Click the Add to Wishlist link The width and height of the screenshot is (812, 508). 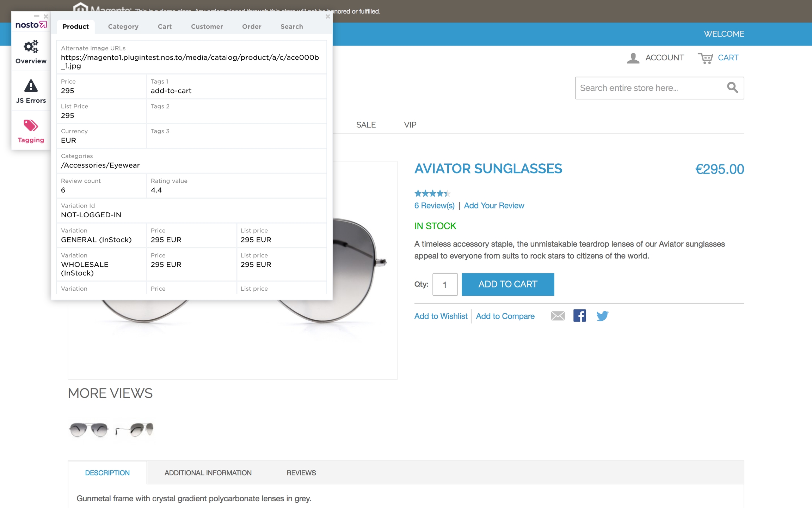click(441, 316)
